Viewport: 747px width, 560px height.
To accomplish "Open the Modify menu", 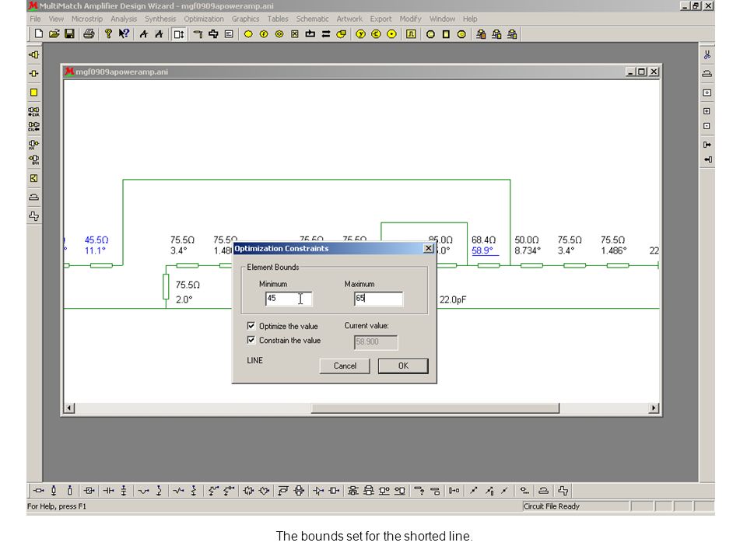I will (x=411, y=19).
